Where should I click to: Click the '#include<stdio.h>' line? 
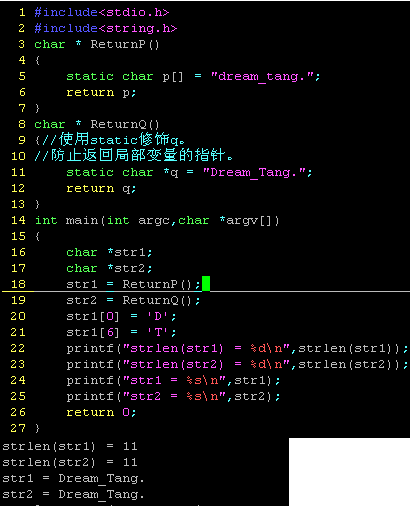(102, 13)
